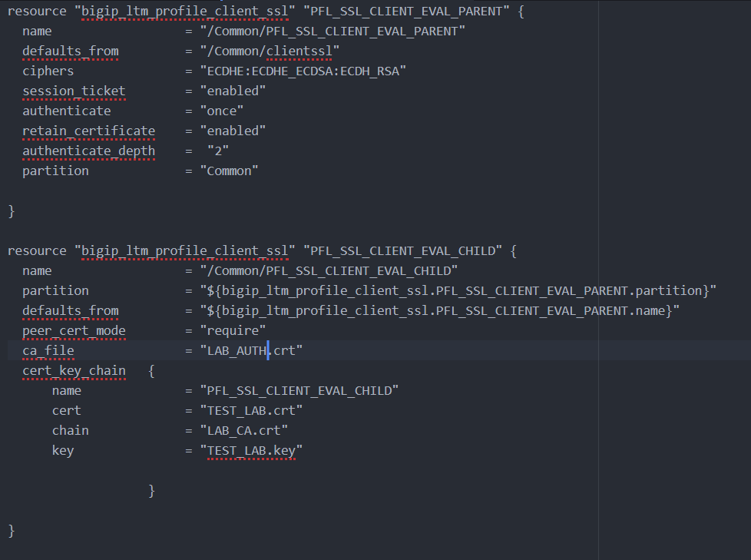This screenshot has width=751, height=560.
Task: Click the "authenticate" attribute name
Action: point(67,111)
